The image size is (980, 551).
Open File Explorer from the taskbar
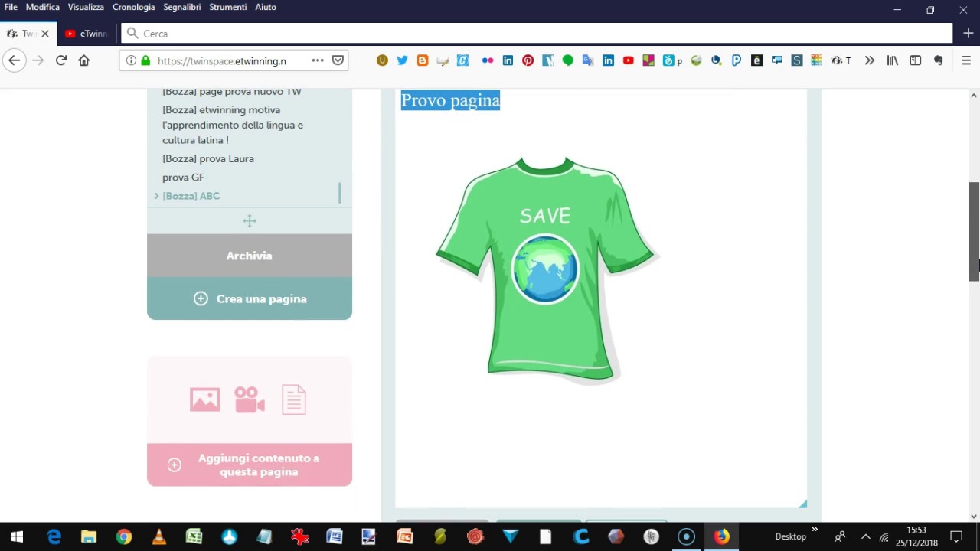coord(89,537)
